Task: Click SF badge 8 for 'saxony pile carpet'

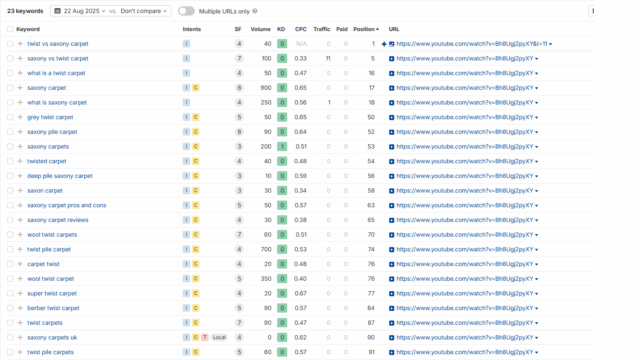Action: pos(239,132)
